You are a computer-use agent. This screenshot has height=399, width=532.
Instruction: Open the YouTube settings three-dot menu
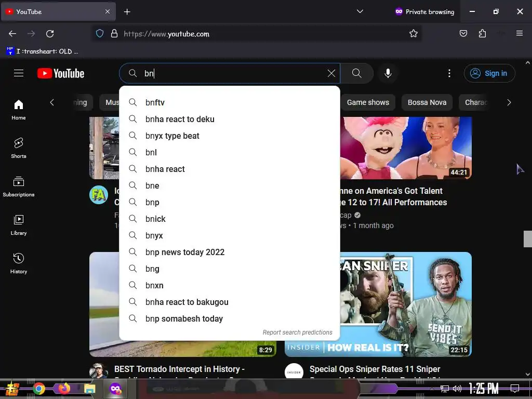449,73
